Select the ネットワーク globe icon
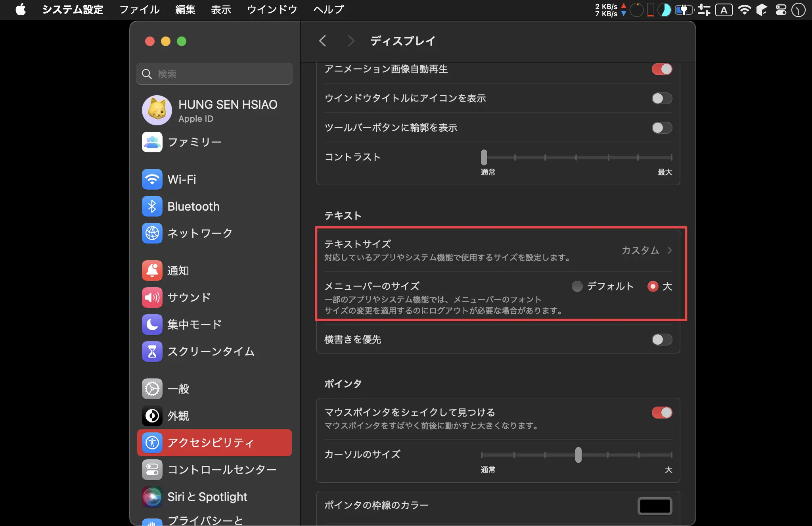812x526 pixels. pyautogui.click(x=152, y=233)
